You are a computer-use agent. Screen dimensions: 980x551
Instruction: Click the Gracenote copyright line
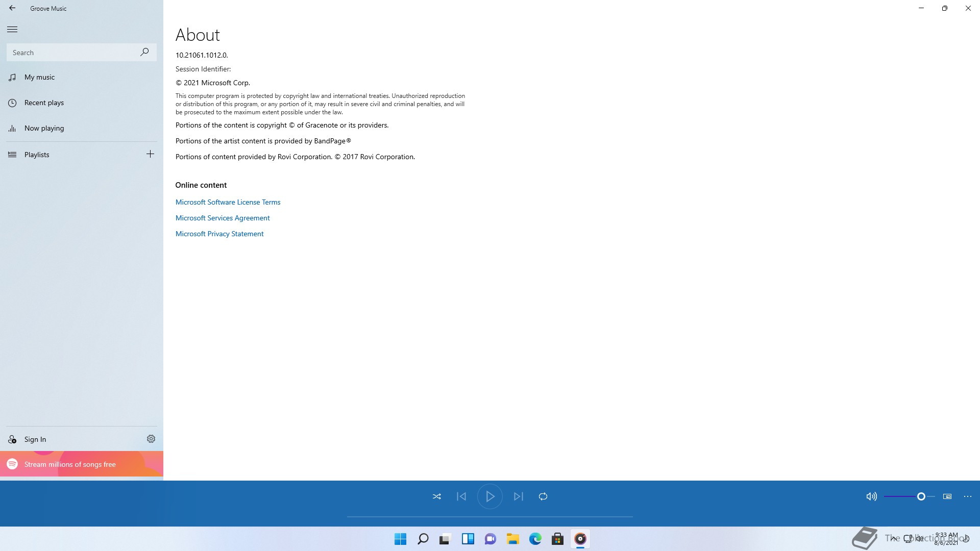282,125
